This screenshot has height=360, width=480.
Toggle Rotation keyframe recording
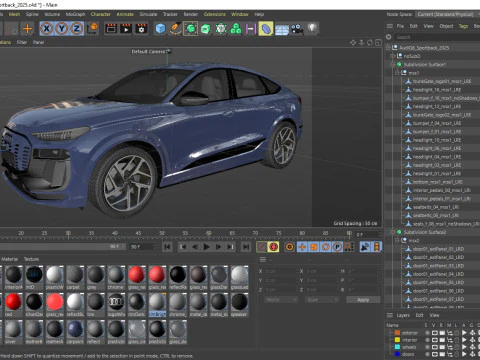[326, 247]
